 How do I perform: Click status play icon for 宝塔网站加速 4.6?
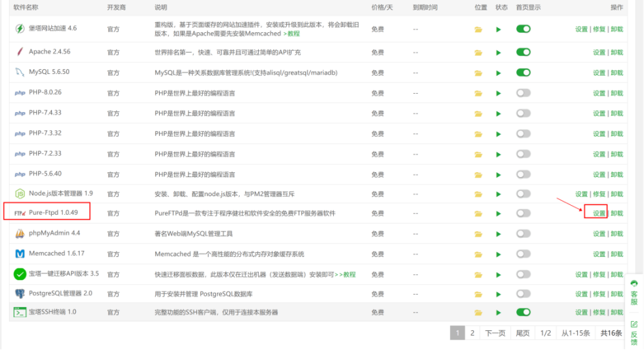[499, 29]
